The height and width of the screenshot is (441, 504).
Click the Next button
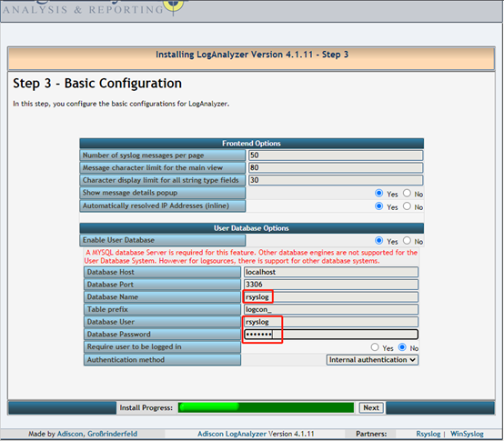[x=371, y=407]
